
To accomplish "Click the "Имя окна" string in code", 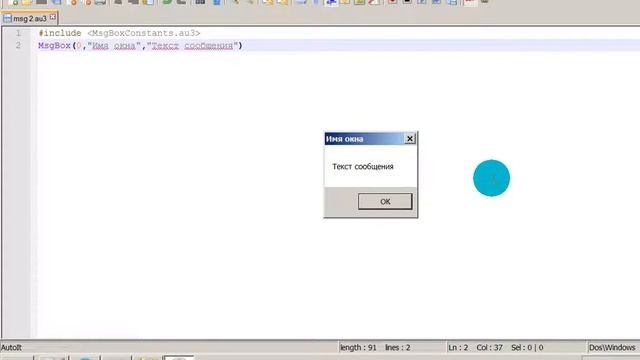I will click(x=114, y=45).
